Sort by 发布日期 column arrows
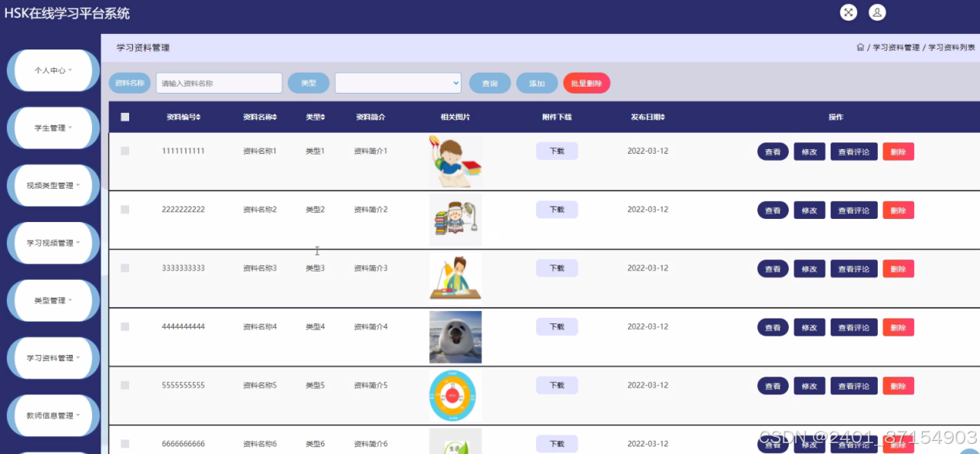This screenshot has height=454, width=980. [x=663, y=118]
